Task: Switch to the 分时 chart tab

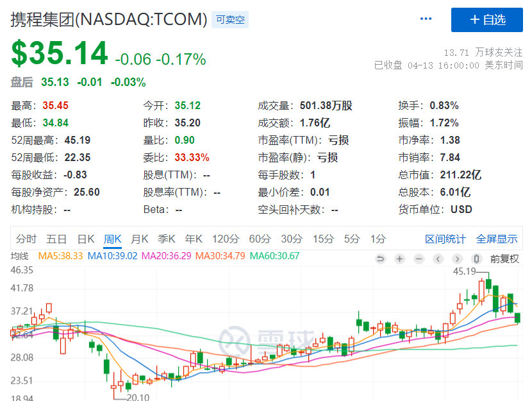Action: click(x=26, y=239)
